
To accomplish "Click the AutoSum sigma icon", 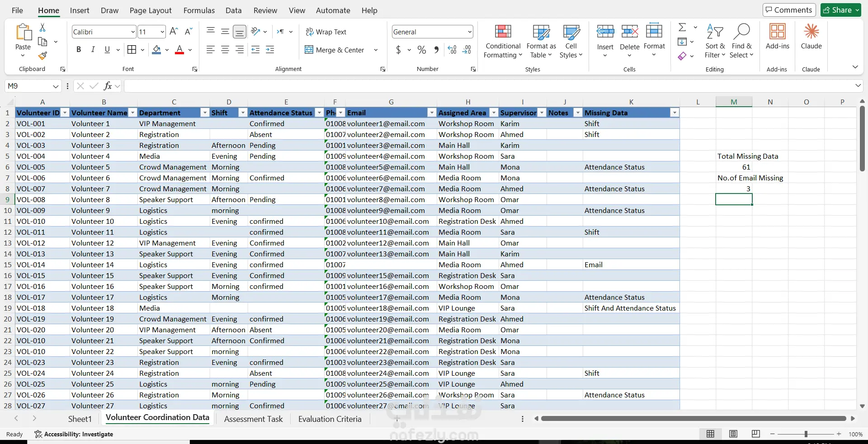I will tap(683, 28).
